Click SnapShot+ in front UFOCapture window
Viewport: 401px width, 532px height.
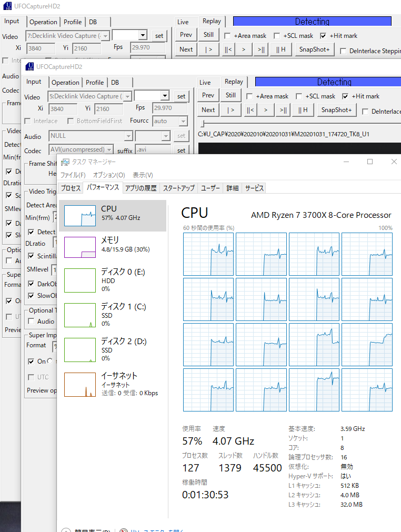coord(337,110)
